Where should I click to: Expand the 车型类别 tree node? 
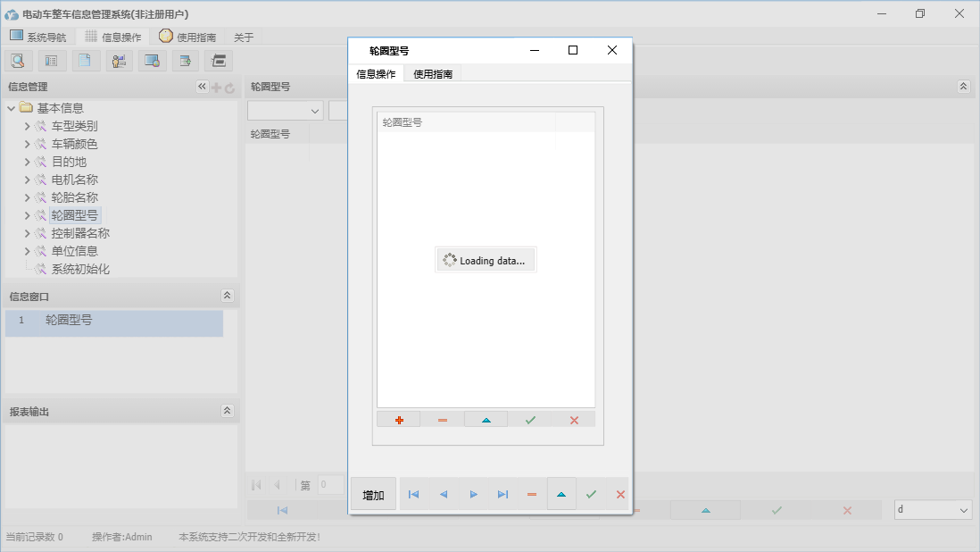point(28,126)
